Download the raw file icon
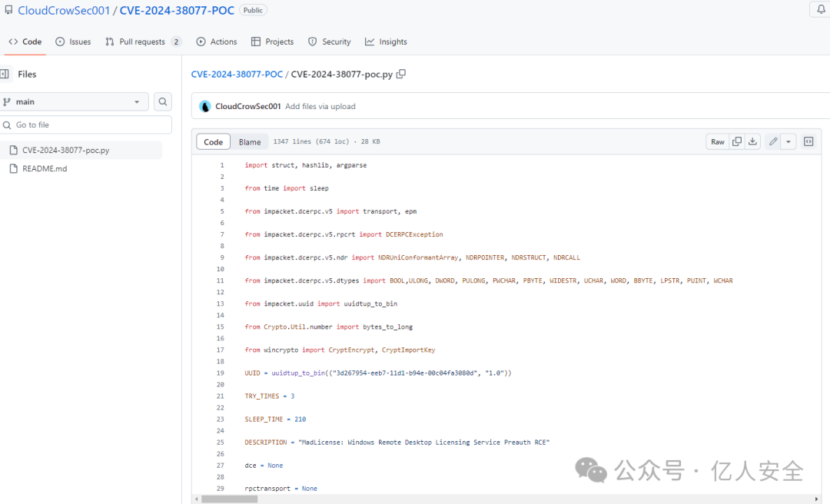This screenshot has height=504, width=830. pos(752,141)
